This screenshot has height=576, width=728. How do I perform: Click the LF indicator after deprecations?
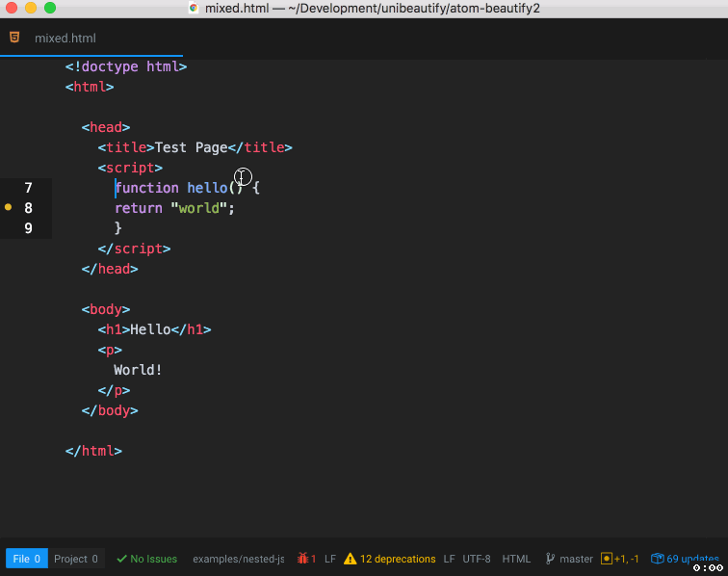(449, 559)
